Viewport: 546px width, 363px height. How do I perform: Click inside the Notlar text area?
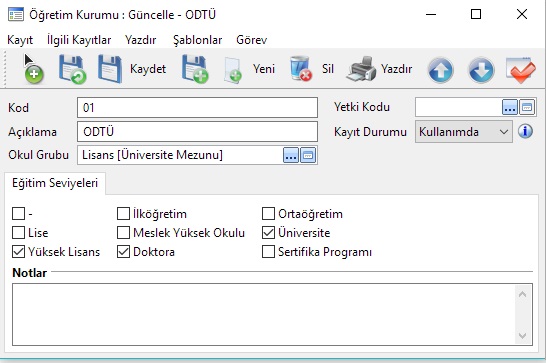tap(264, 315)
